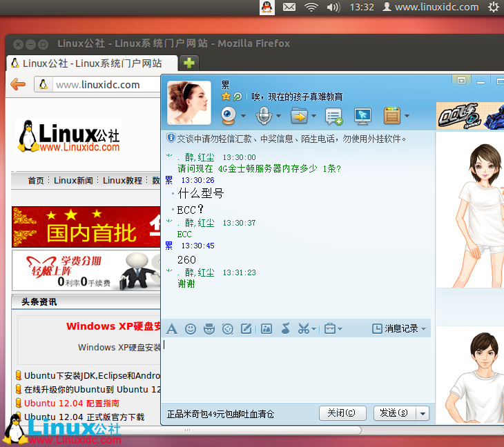This screenshot has height=447, width=504.
Task: Expand the webcam video options arrow
Action: pyautogui.click(x=243, y=116)
